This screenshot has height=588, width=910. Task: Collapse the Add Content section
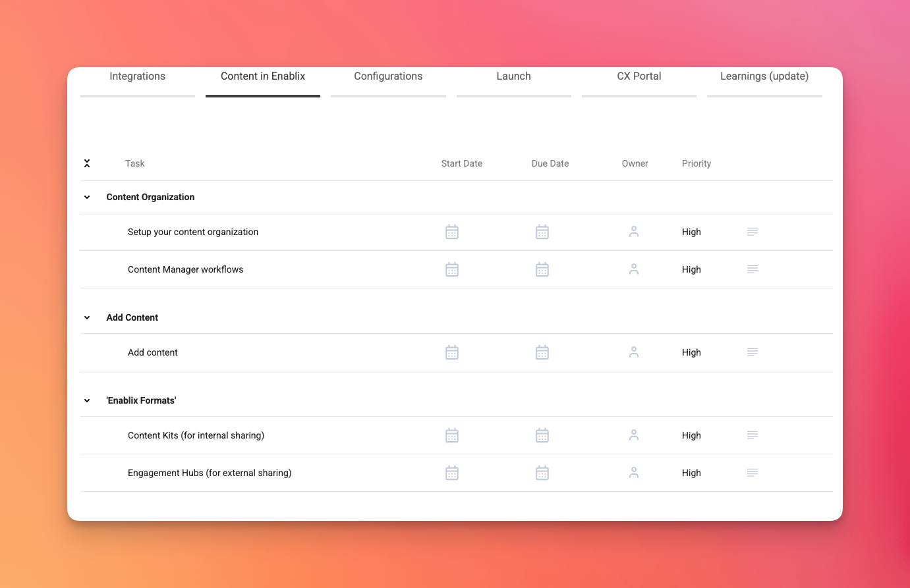[87, 317]
